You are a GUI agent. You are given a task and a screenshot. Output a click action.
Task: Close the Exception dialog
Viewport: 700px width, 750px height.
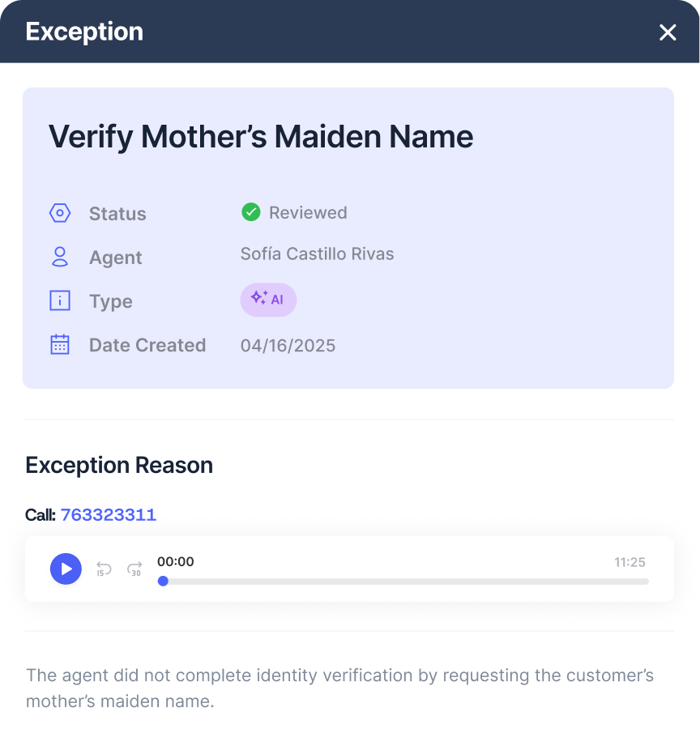668,32
